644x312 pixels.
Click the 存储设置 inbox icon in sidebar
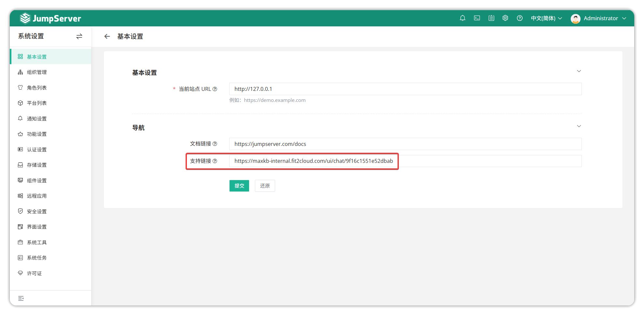(21, 165)
